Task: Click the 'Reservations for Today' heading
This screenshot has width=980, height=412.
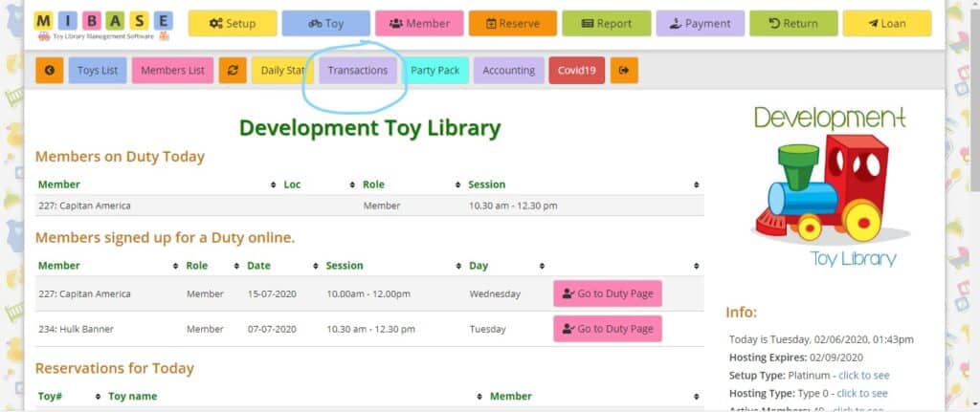Action: pyautogui.click(x=115, y=368)
